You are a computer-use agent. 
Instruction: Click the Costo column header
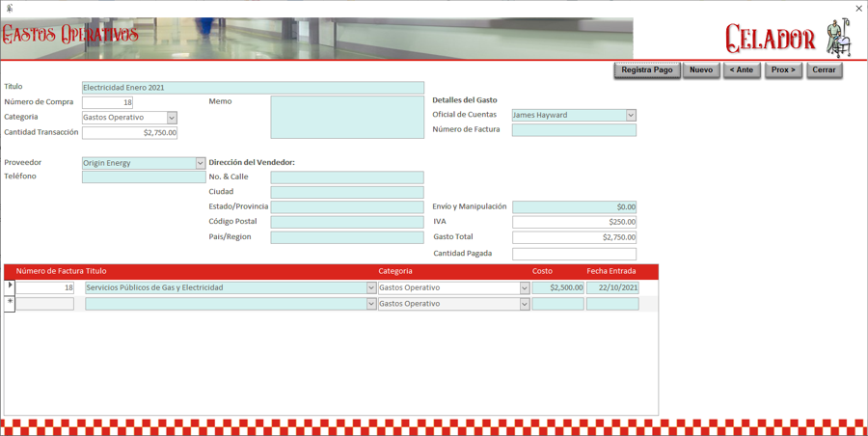542,271
